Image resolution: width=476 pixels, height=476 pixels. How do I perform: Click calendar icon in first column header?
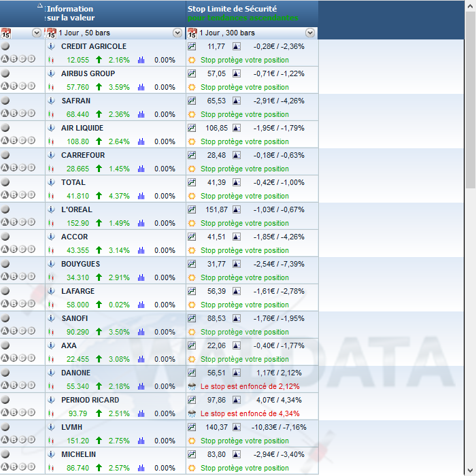[5, 33]
